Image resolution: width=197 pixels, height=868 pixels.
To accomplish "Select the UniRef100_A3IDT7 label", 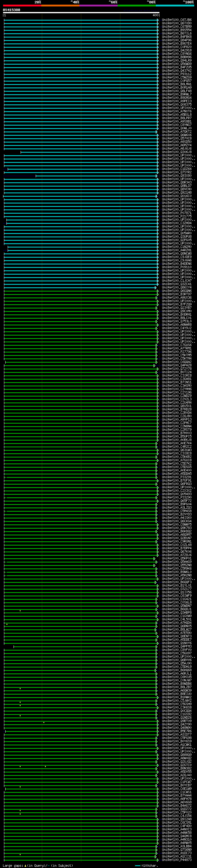I will click(x=177, y=735).
